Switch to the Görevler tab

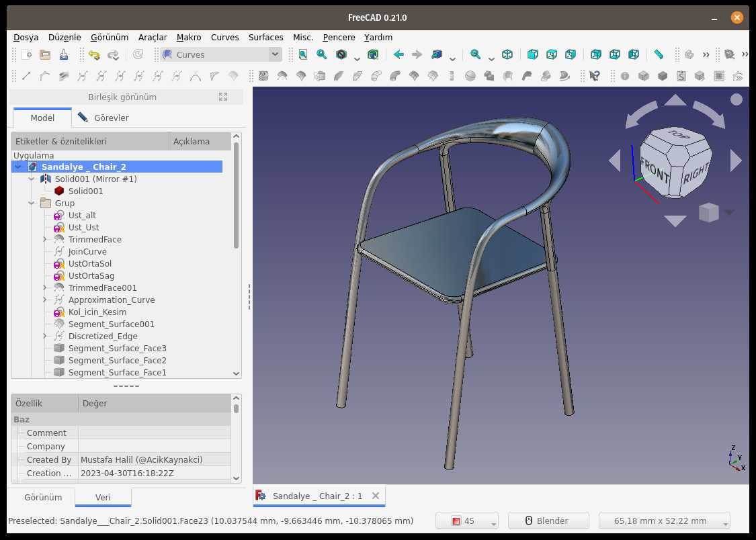103,118
